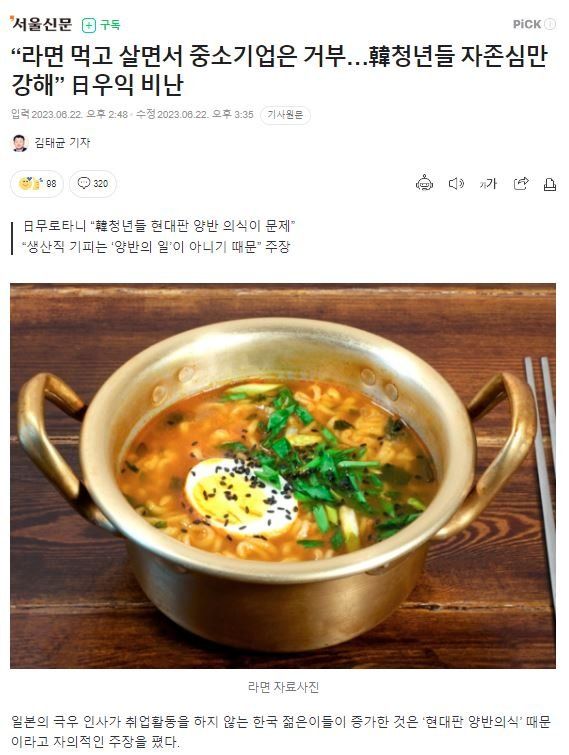Click the PiCK label
569x755 pixels.
coord(527,24)
